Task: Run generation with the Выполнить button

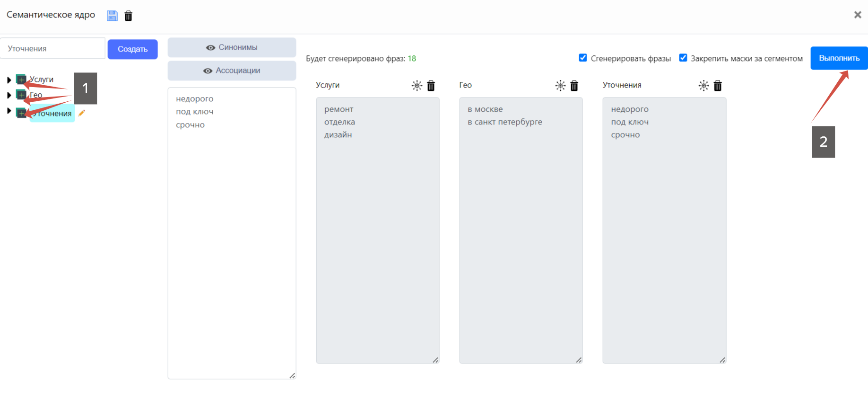Action: pyautogui.click(x=839, y=58)
